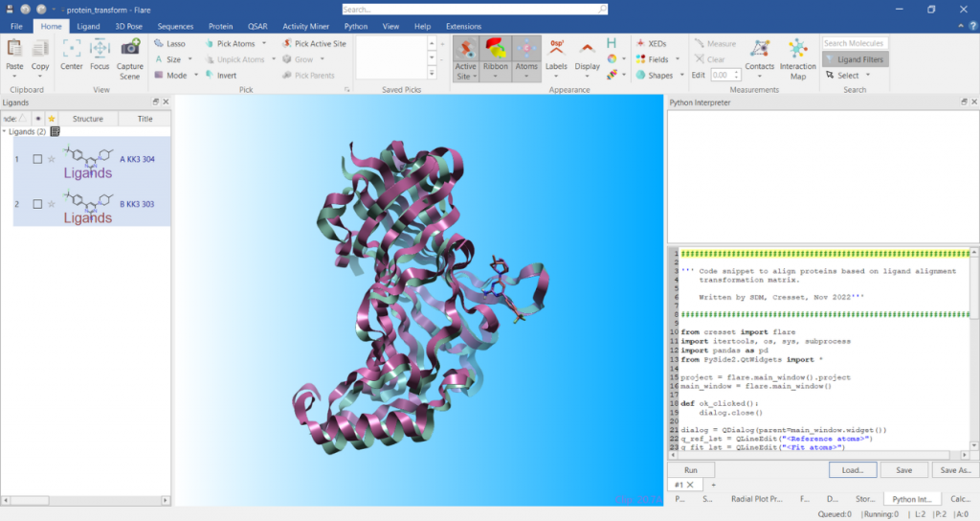
Task: Click the Shapes icon
Action: point(640,75)
